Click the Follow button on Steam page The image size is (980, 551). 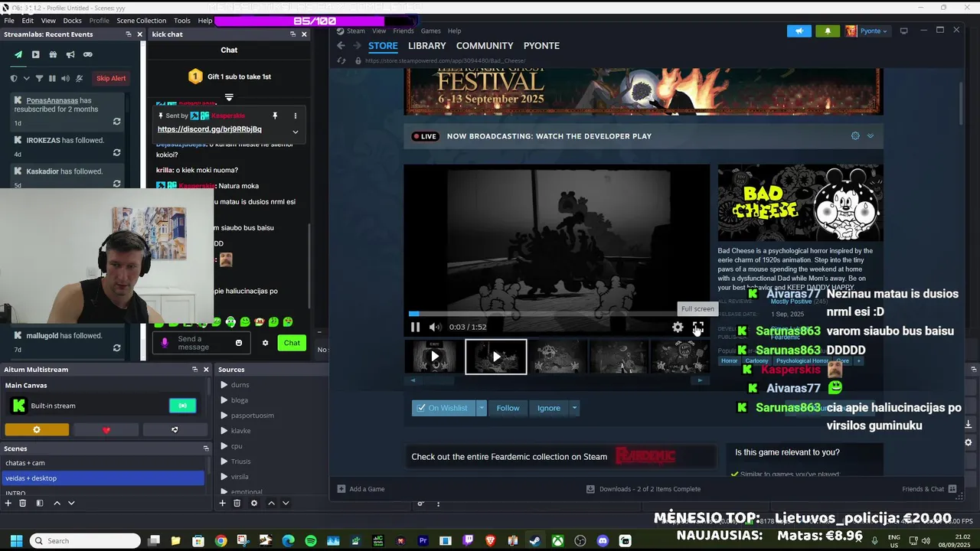508,408
